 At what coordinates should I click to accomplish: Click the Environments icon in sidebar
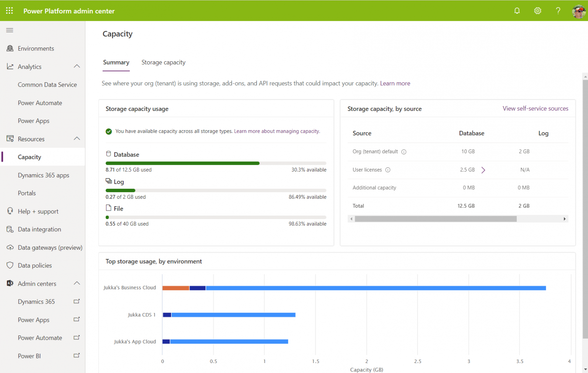coord(10,48)
